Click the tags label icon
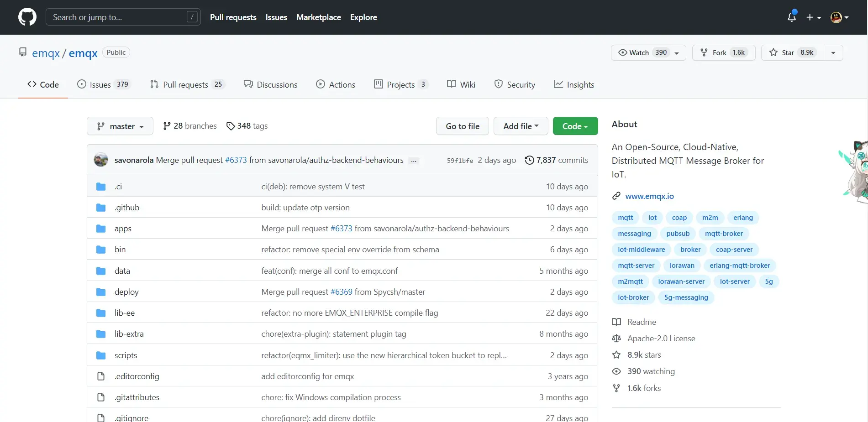868x422 pixels. [231, 126]
